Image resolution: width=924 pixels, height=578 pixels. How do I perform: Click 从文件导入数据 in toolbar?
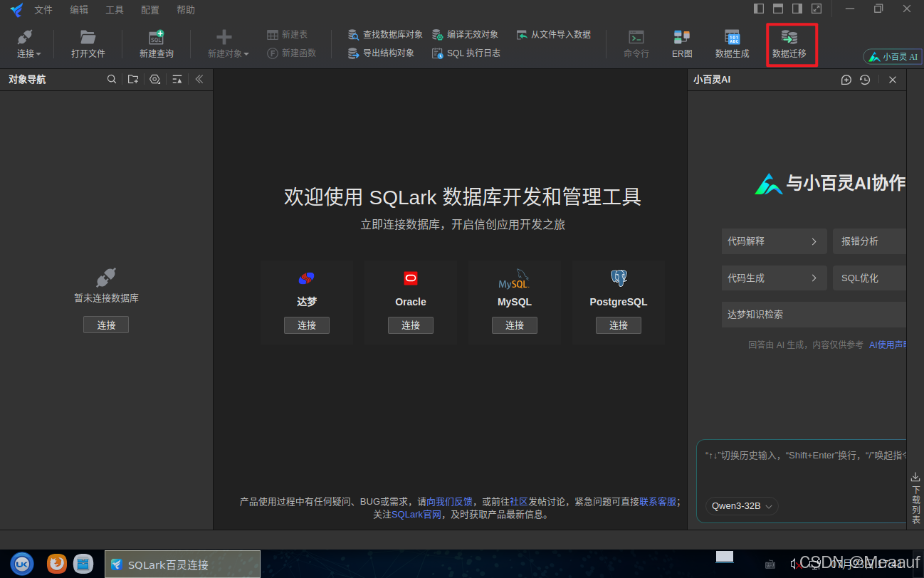click(553, 34)
